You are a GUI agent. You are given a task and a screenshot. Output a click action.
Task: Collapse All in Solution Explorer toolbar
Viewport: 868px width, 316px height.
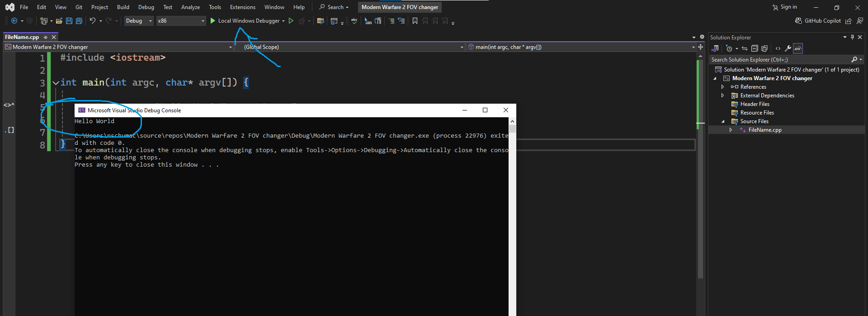[755, 48]
